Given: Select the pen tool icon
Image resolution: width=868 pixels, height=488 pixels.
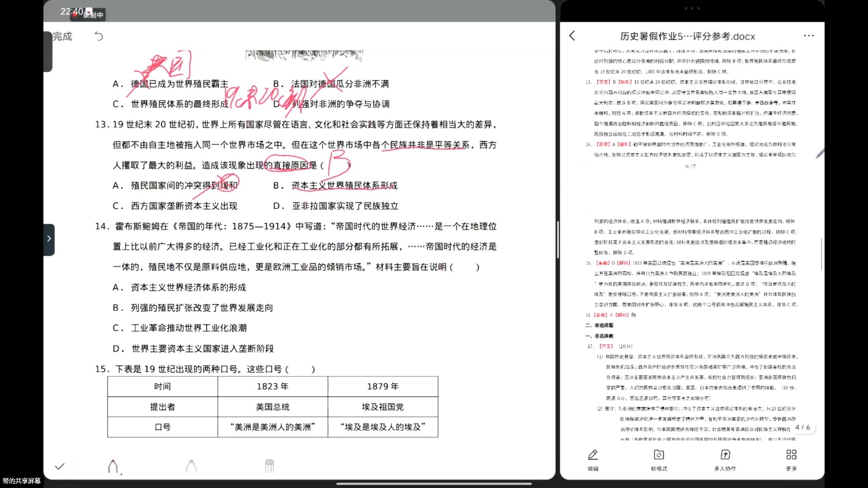Looking at the screenshot, I should tap(113, 466).
